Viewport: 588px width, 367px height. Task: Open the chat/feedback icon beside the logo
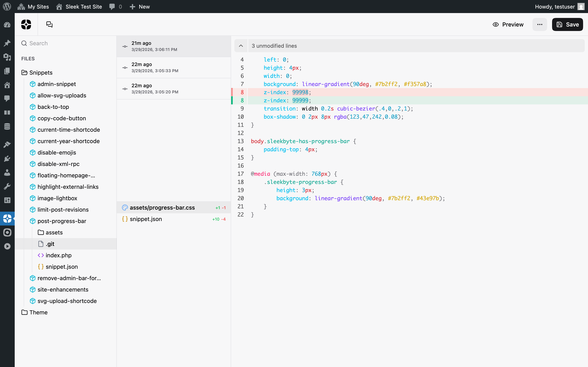pyautogui.click(x=49, y=24)
